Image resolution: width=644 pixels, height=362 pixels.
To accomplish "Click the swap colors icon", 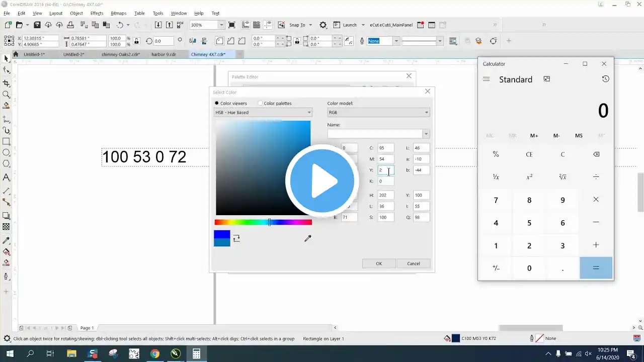I will point(236,238).
